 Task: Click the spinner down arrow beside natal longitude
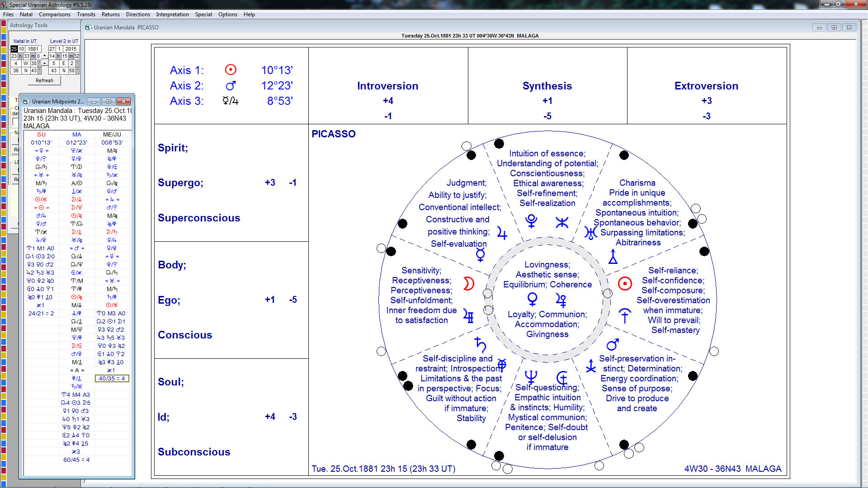(44, 64)
